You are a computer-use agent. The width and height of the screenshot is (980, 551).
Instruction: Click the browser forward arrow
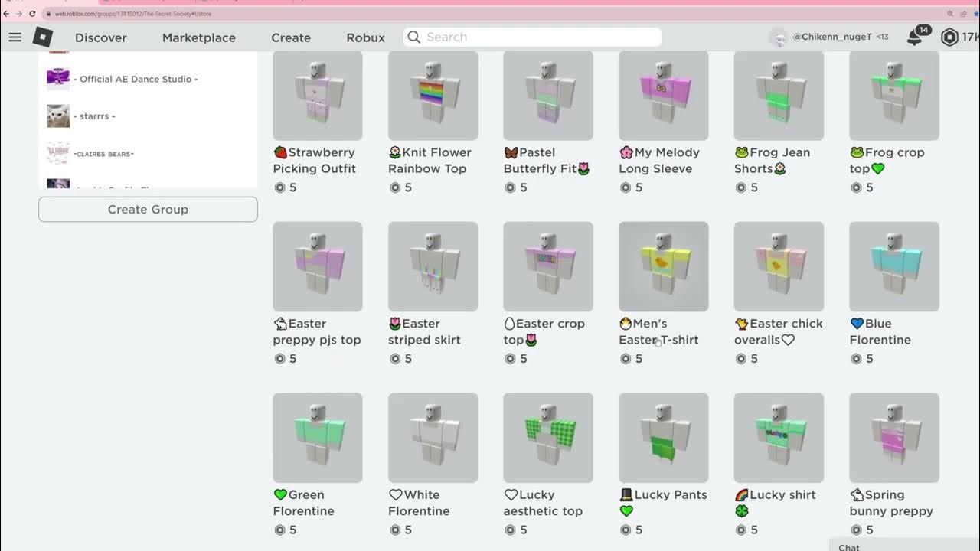click(x=20, y=14)
